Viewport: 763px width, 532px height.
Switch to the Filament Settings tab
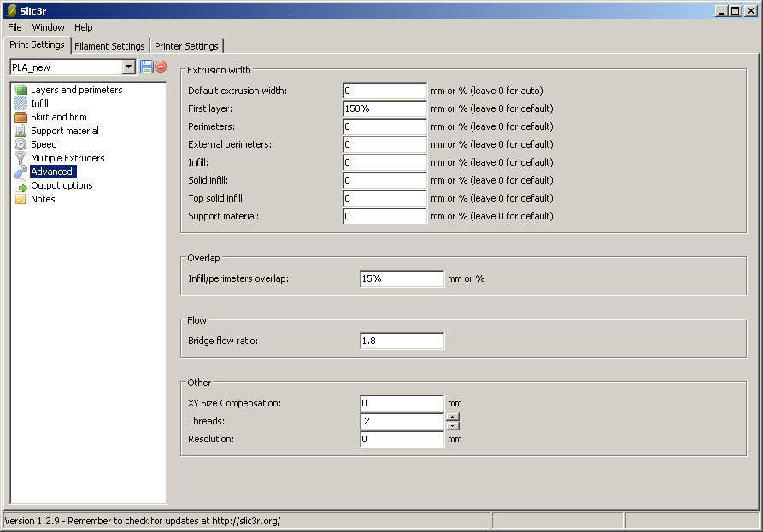tap(109, 46)
